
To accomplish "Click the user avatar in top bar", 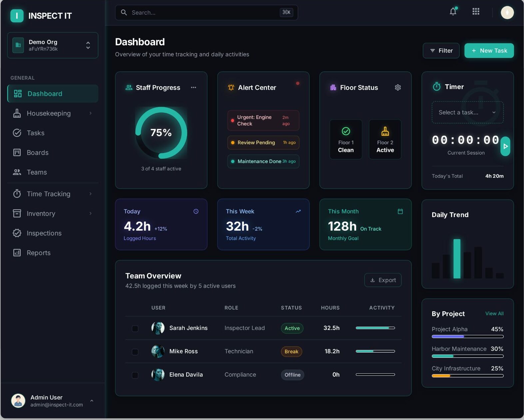I will [507, 13].
